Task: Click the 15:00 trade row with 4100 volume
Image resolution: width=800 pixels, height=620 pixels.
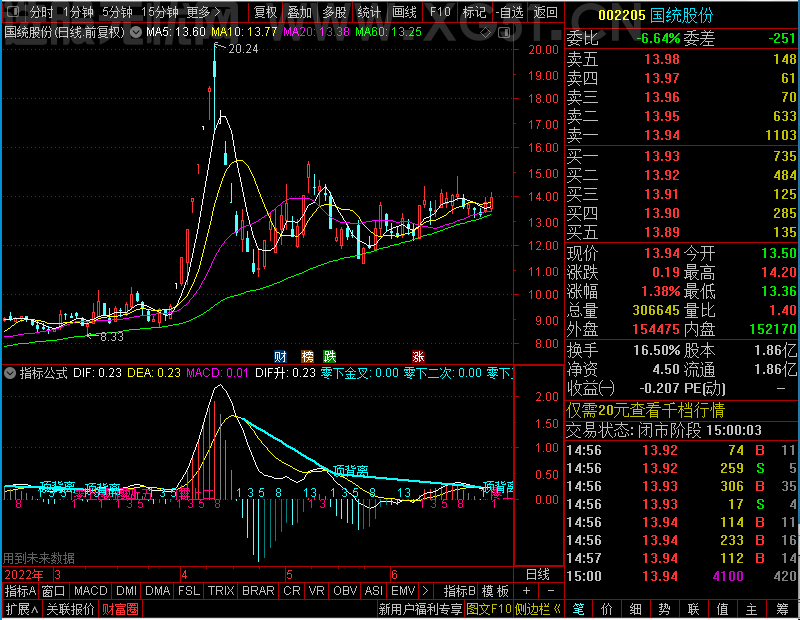Action: (x=682, y=576)
